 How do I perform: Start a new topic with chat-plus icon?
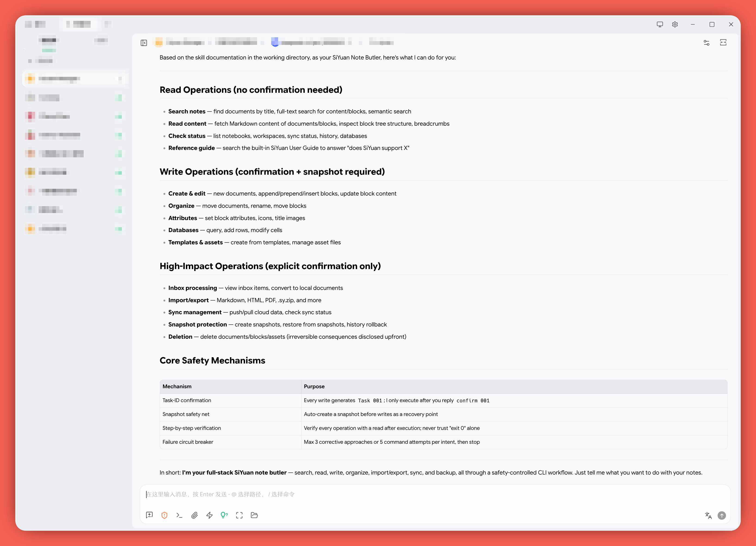(x=149, y=515)
